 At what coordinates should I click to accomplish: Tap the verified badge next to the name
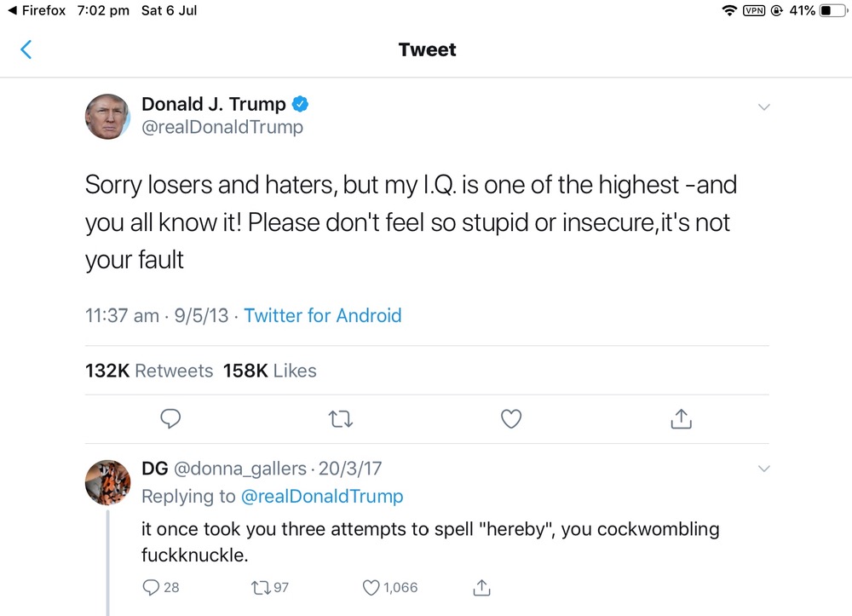pos(301,105)
